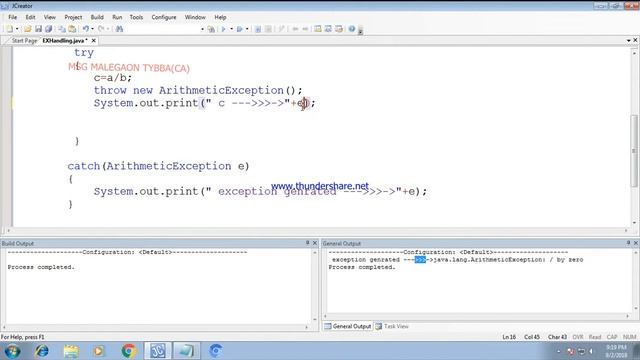Screen dimensions: 640x360
Task: Open the Windows Start menu
Action: (12, 351)
